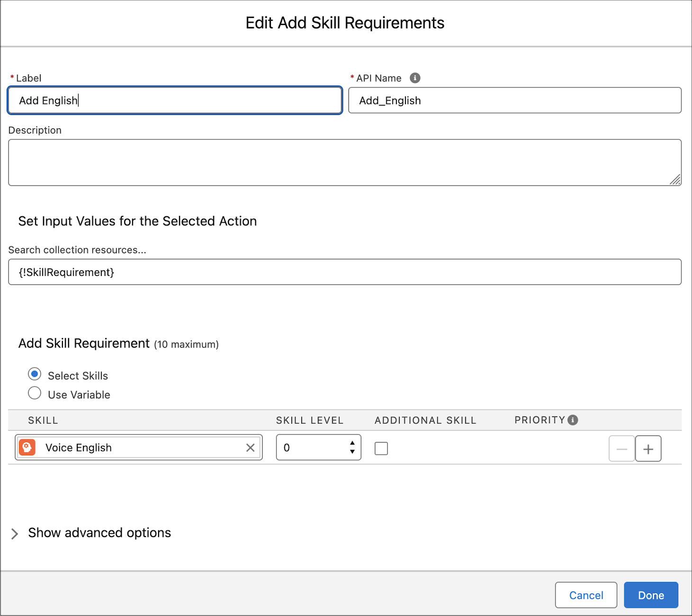Edit the API Name field
This screenshot has height=616, width=692.
click(x=515, y=100)
